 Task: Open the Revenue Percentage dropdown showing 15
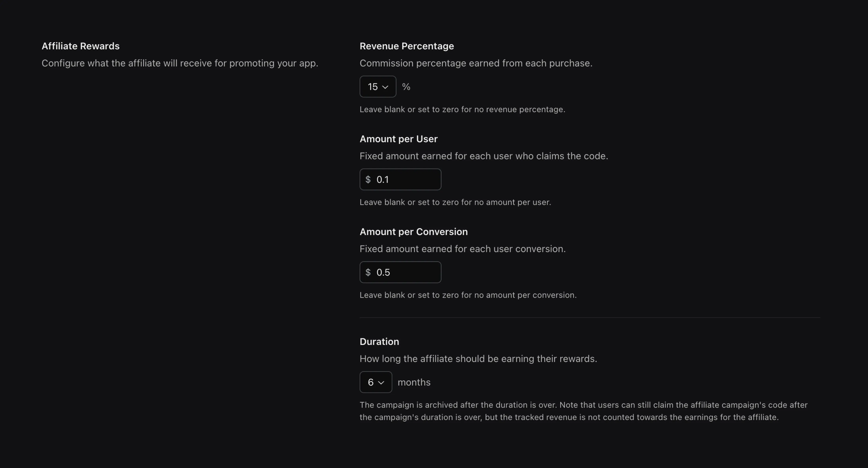(377, 87)
